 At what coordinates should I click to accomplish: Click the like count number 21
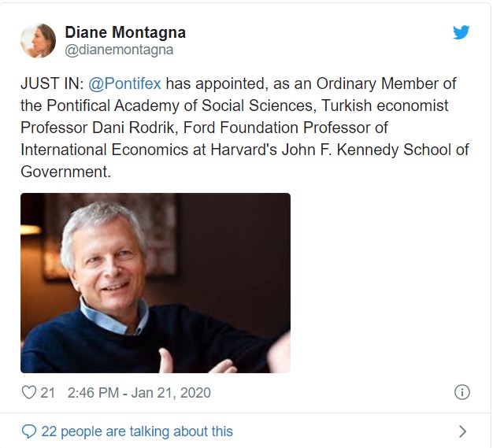[48, 392]
